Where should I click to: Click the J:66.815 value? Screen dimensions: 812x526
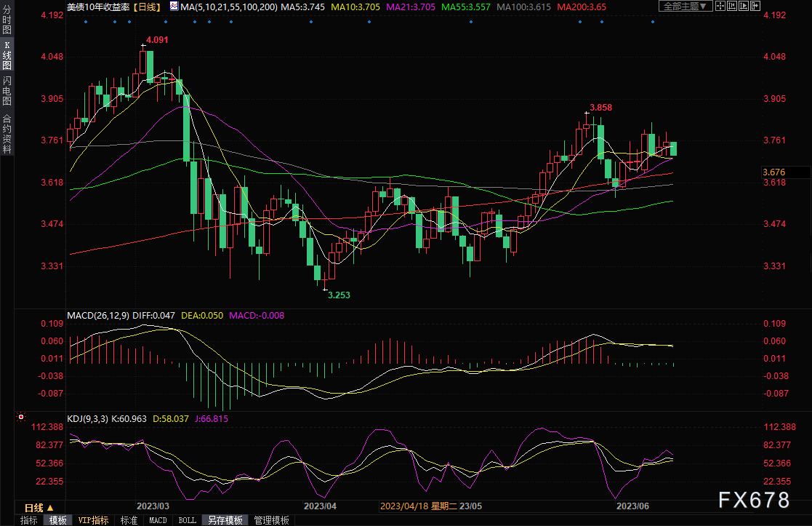pyautogui.click(x=212, y=419)
